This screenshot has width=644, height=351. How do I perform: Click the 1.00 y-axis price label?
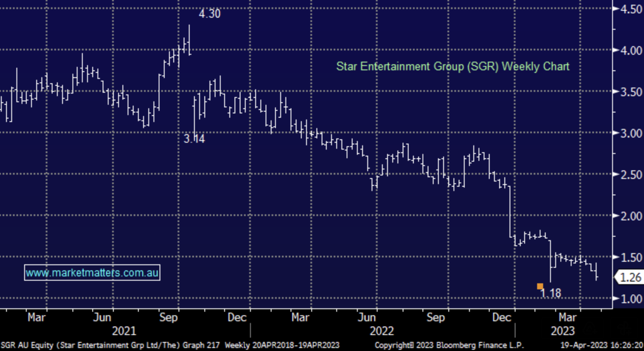631,299
